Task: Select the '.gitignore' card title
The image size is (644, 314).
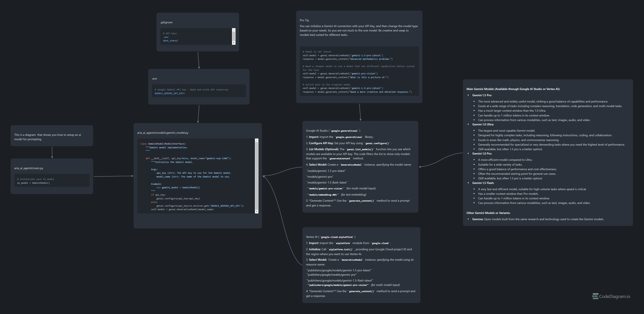Action: click(166, 22)
